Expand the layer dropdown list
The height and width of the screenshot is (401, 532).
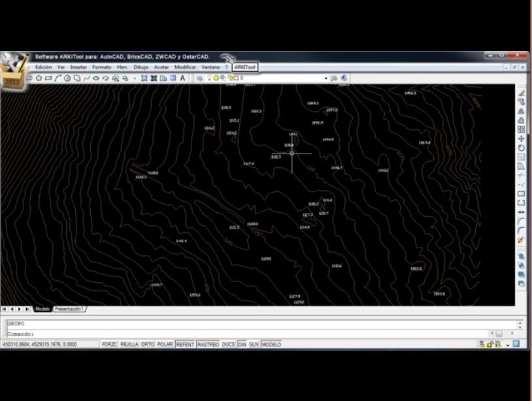(325, 78)
